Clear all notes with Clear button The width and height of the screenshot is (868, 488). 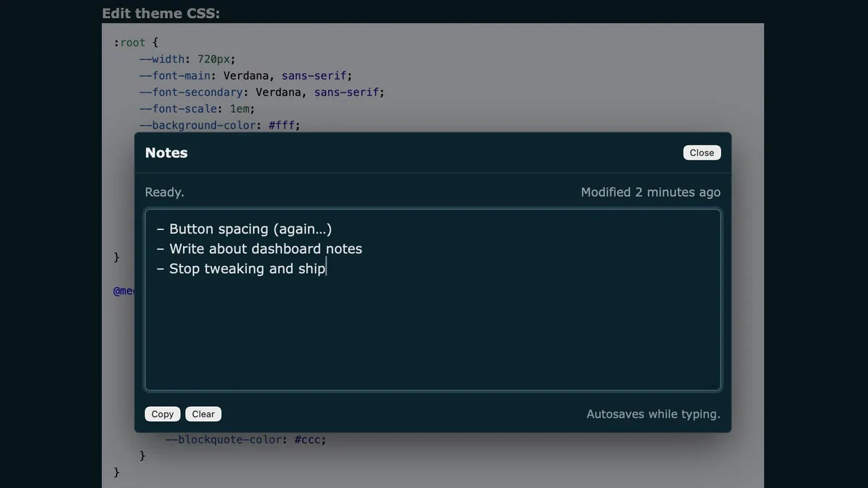click(203, 414)
